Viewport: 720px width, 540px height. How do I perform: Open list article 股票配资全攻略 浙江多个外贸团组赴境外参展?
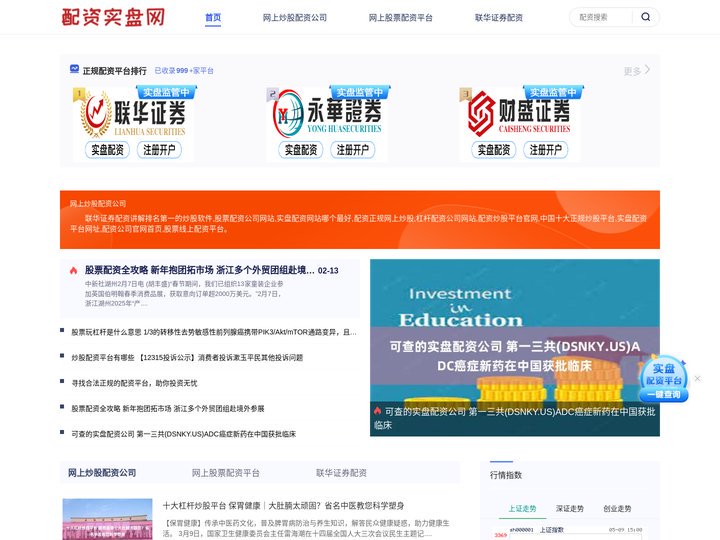point(168,408)
